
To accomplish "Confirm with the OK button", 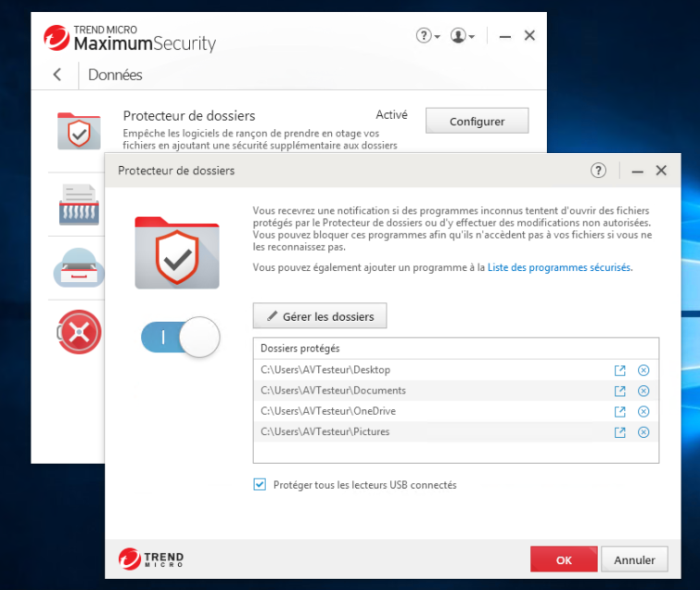I will coord(564,559).
